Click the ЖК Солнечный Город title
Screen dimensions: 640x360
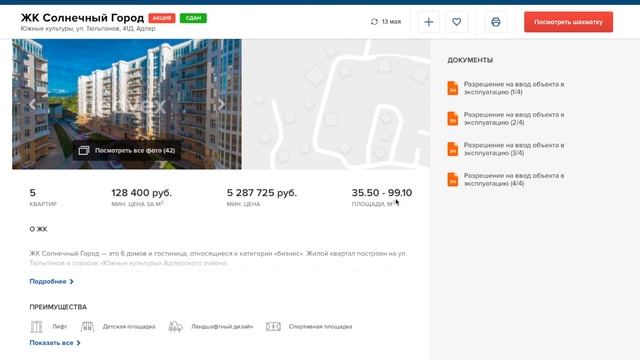(82, 18)
